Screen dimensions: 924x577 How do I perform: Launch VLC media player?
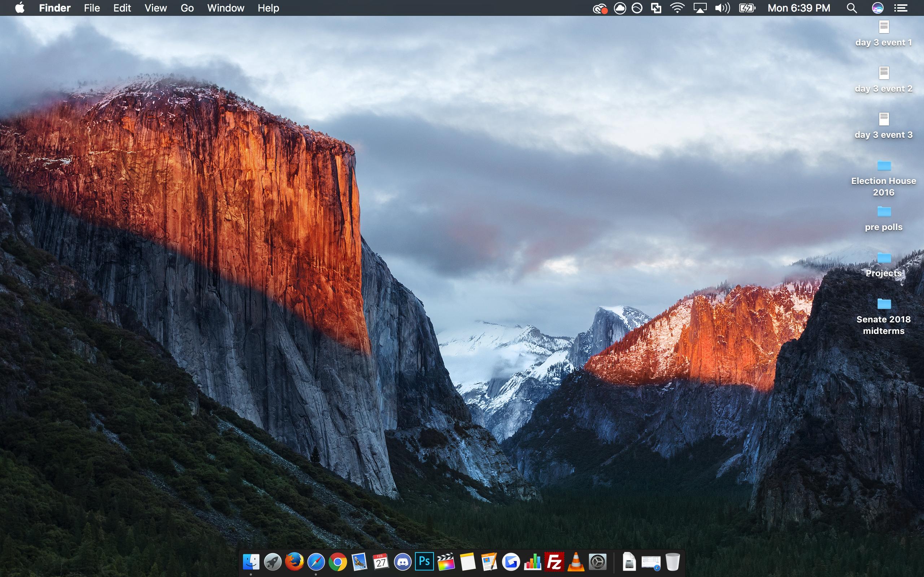(x=576, y=562)
